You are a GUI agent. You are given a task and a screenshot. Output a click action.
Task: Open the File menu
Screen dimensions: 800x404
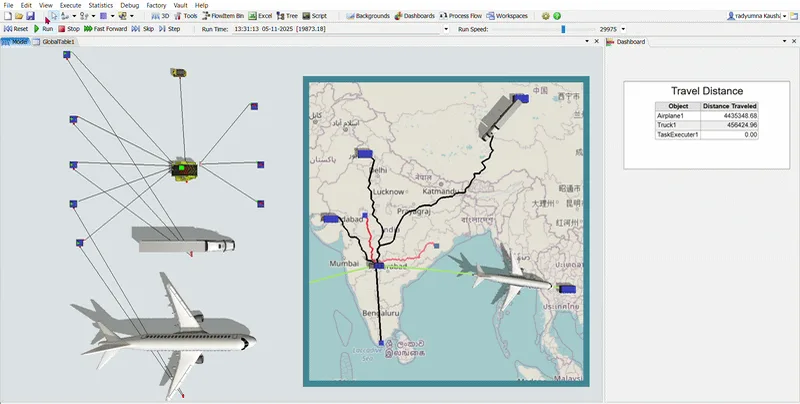8,5
